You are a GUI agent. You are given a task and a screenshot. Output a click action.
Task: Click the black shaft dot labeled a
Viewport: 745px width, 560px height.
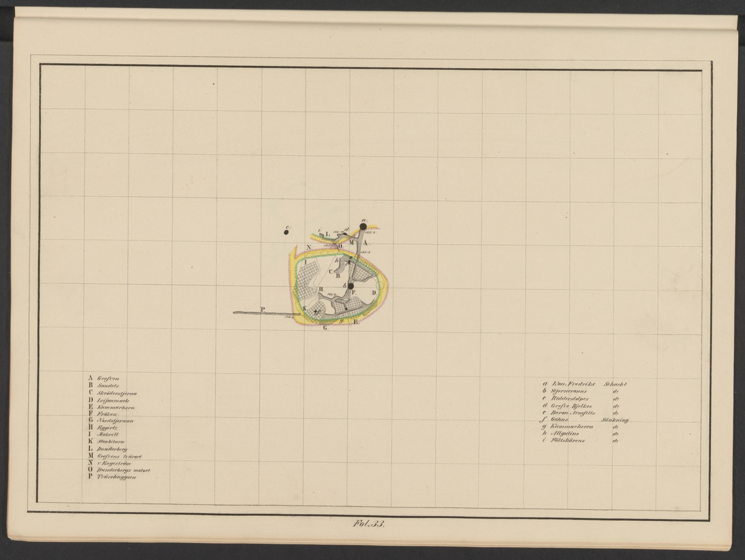(x=363, y=227)
